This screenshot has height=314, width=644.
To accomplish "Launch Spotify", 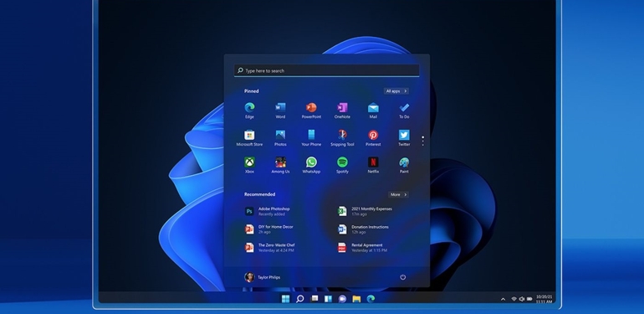I will point(342,165).
